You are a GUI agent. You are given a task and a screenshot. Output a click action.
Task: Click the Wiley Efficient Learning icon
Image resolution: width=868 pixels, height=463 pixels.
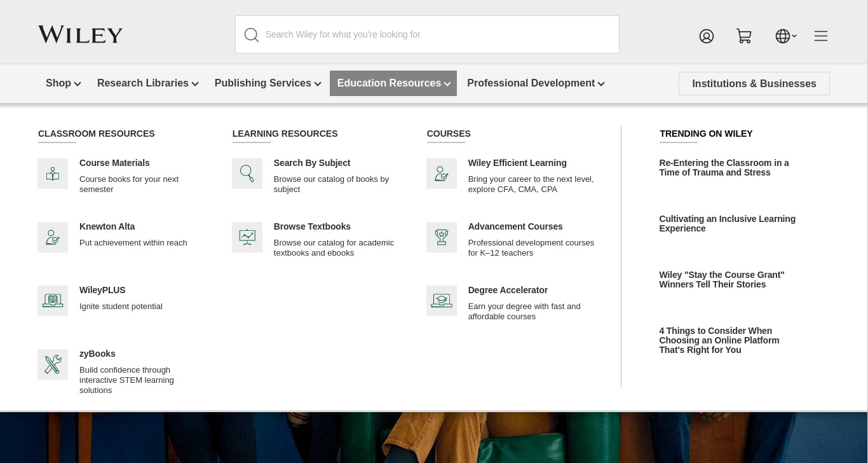click(442, 174)
